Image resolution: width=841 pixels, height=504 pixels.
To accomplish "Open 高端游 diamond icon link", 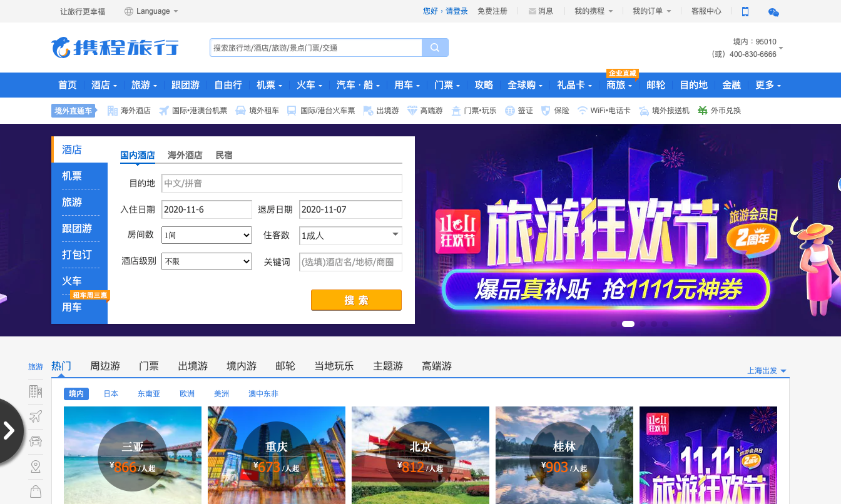I will click(425, 111).
